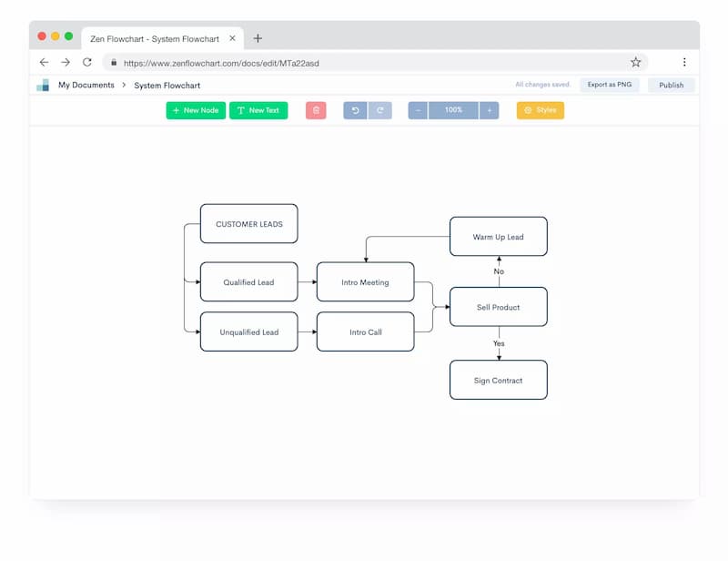
Task: Undo the last change
Action: (355, 110)
